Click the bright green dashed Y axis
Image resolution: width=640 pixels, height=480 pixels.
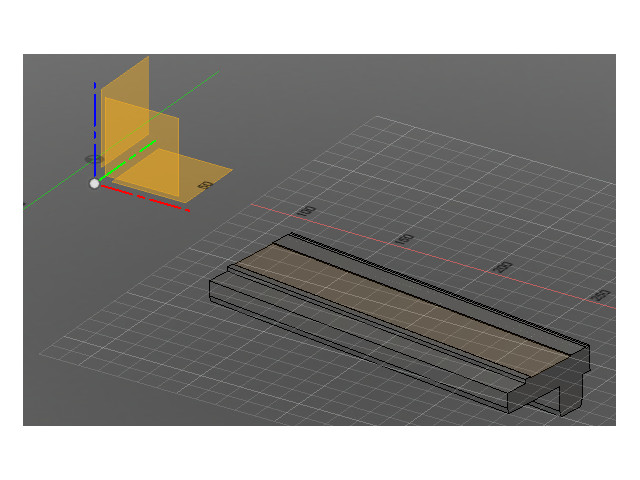(127, 160)
